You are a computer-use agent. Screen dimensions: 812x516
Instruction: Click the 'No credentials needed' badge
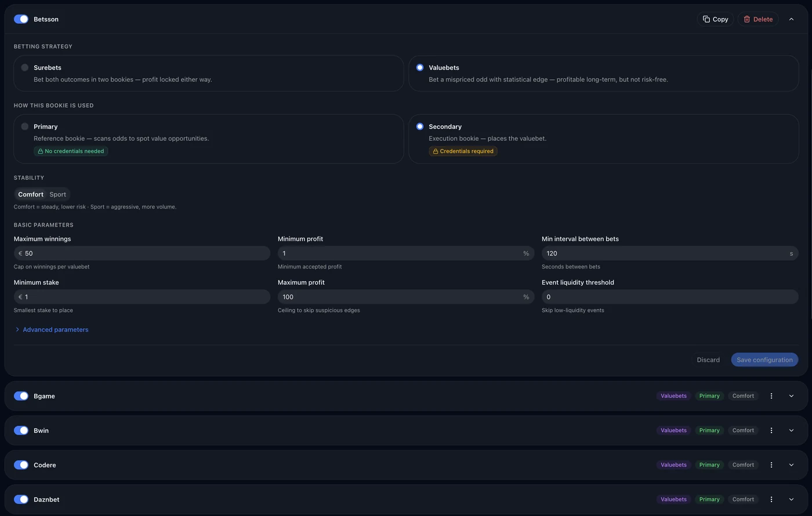pos(71,151)
